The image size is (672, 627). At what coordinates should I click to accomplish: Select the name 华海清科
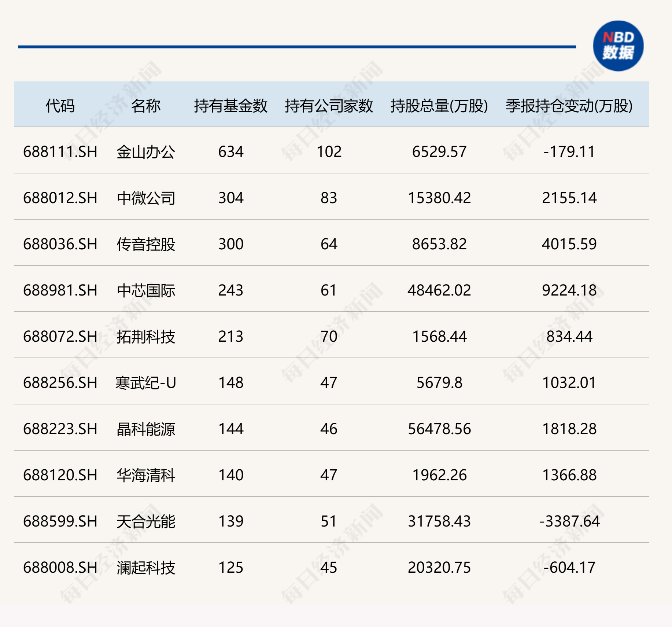146,475
